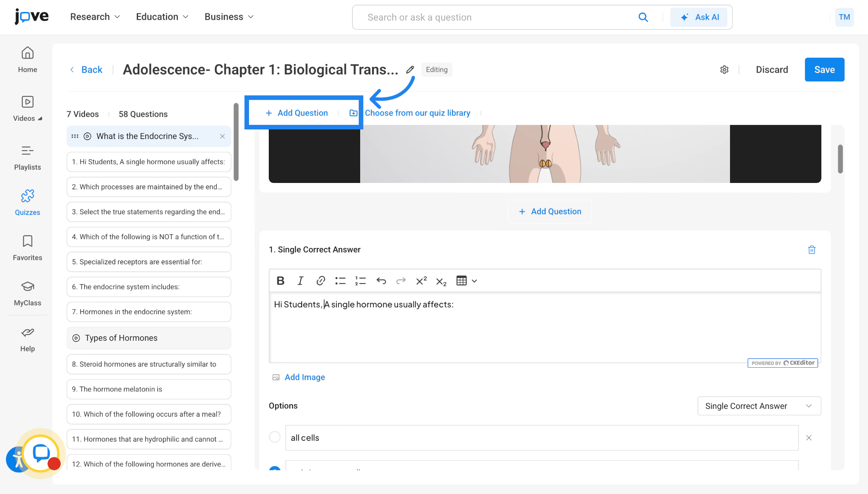The height and width of the screenshot is (494, 868).
Task: Apply bulleted list formatting
Action: (x=340, y=281)
